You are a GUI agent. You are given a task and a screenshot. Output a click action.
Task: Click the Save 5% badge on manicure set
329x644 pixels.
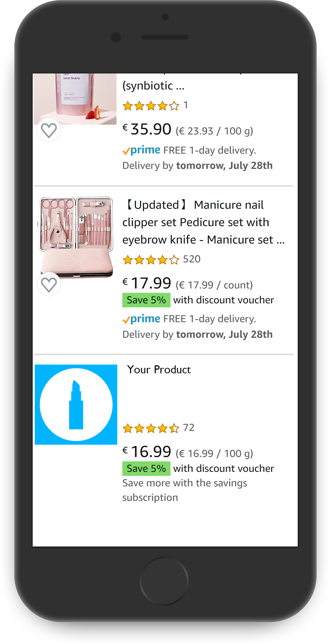pos(146,300)
